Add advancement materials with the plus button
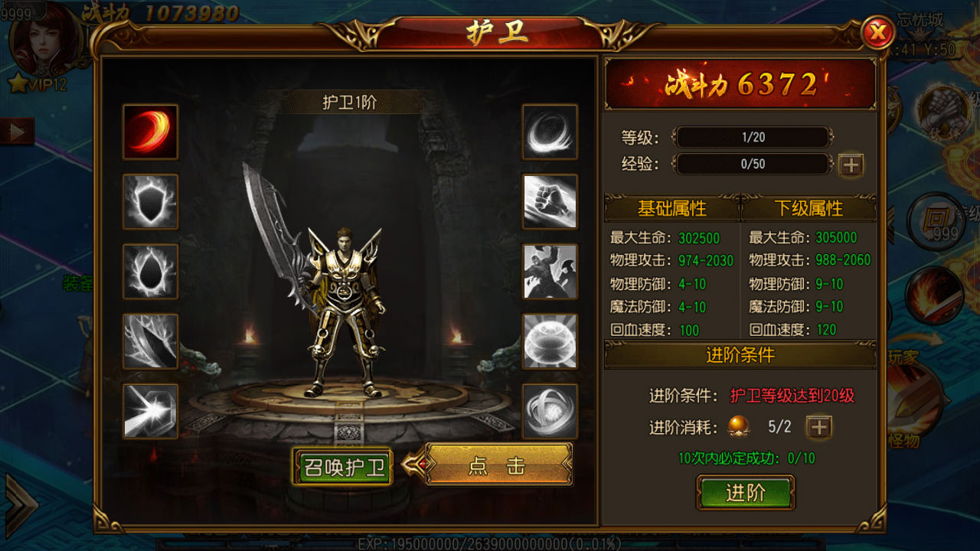The image size is (980, 551). [819, 427]
